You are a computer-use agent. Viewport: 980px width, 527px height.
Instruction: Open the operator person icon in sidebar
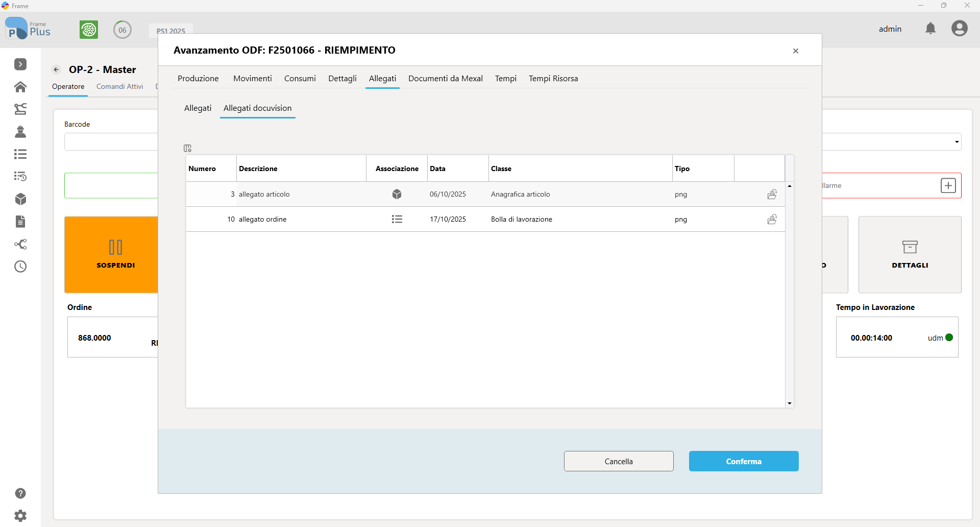pyautogui.click(x=20, y=132)
